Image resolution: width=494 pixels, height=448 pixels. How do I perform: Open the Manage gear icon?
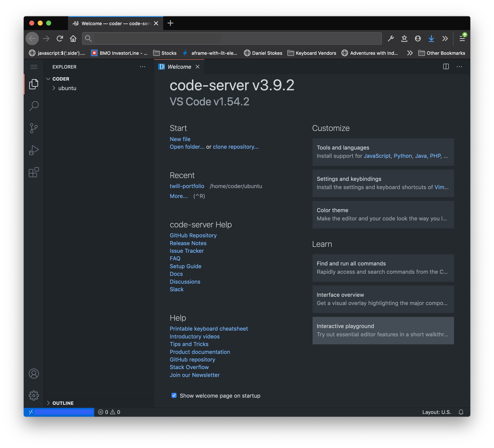34,395
